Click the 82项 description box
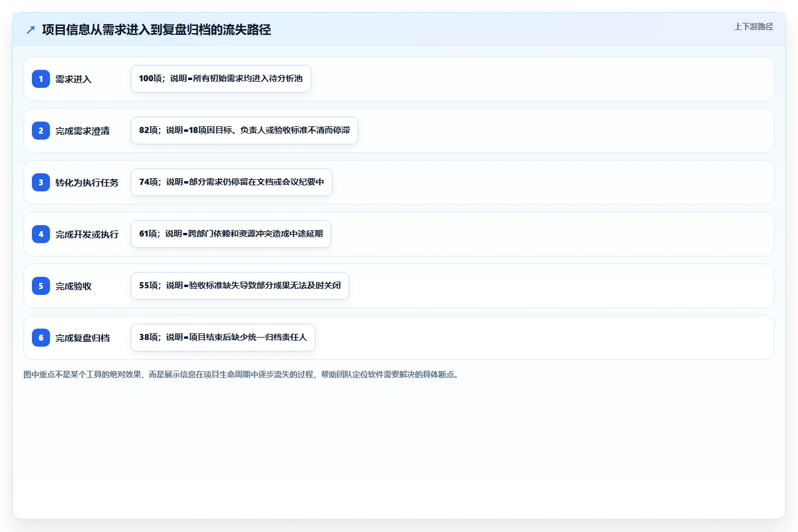The image size is (798, 532). 245,131
